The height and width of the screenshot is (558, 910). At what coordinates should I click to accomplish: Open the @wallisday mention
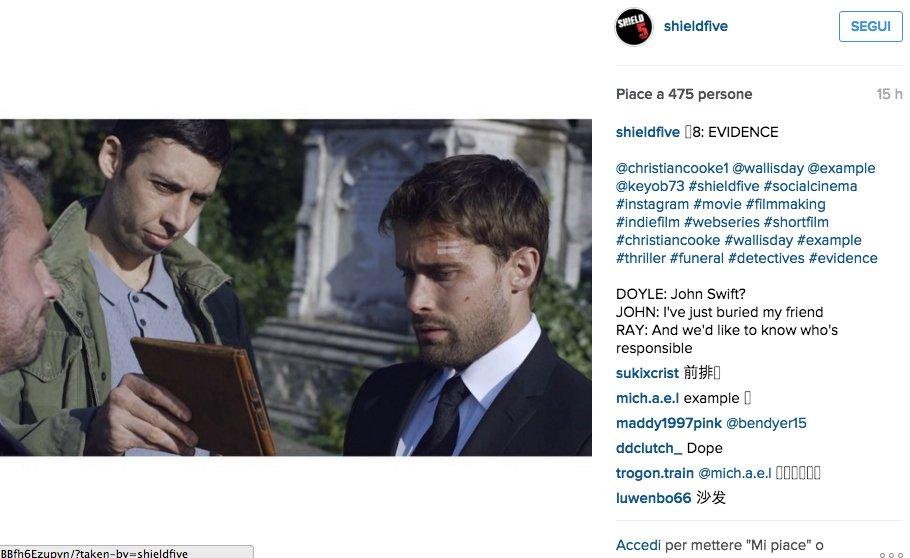(x=767, y=168)
